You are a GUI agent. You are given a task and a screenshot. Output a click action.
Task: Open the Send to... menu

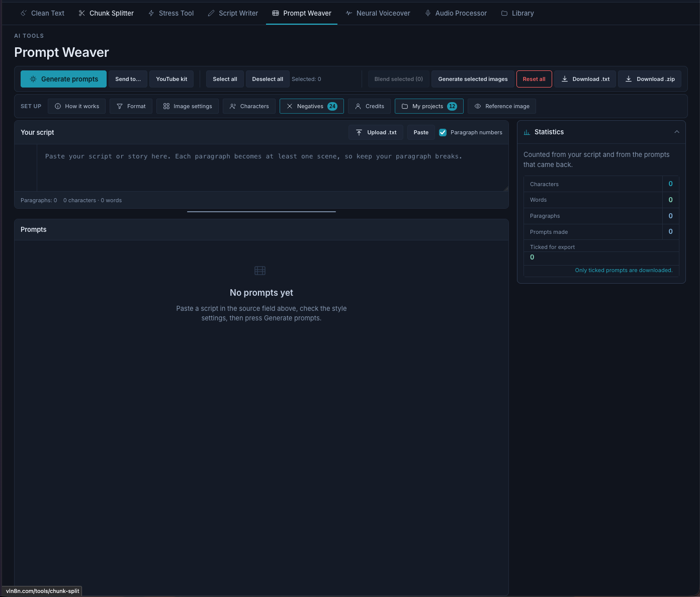pos(128,79)
